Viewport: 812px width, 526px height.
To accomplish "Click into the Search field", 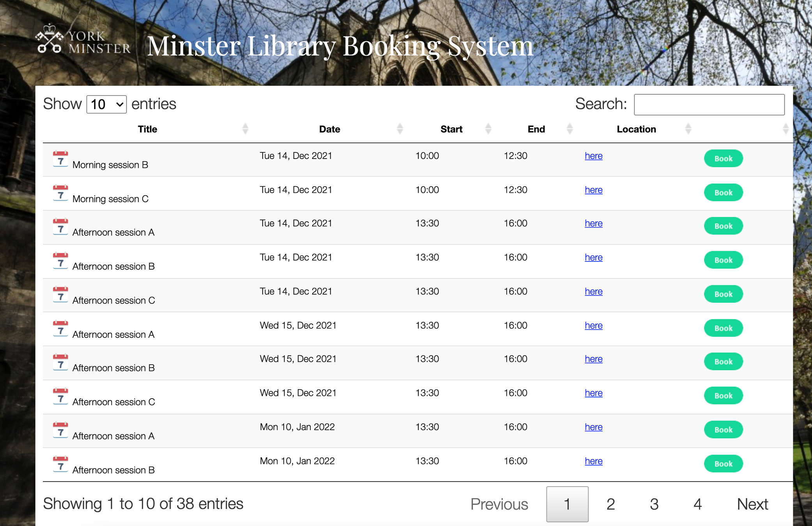I will point(709,104).
